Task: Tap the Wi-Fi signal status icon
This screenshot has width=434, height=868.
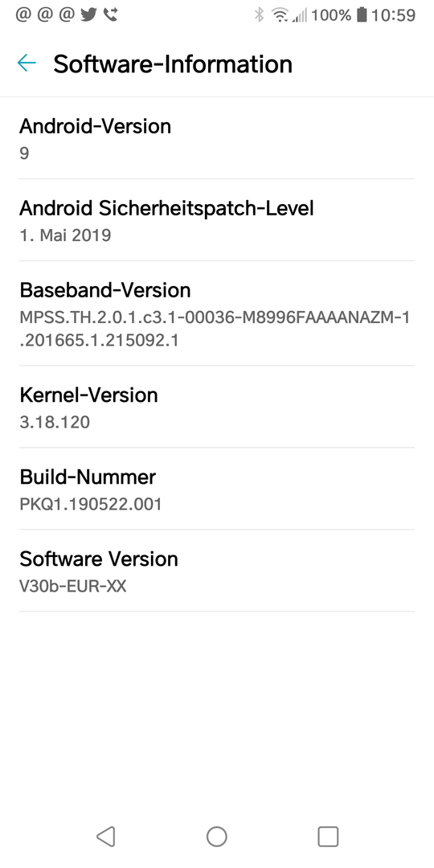Action: tap(280, 15)
